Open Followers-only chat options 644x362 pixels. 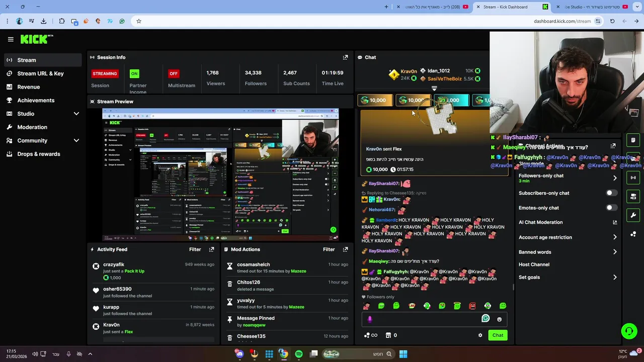click(x=568, y=178)
